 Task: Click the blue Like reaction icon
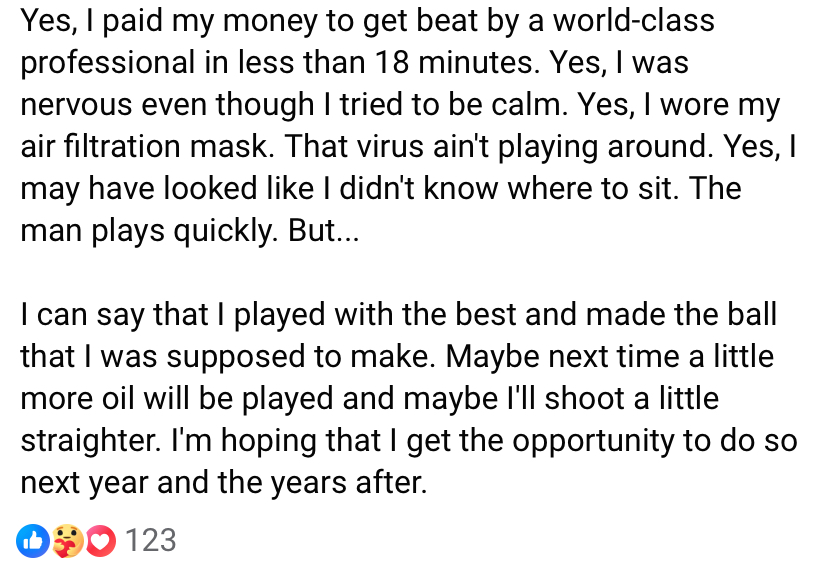33,541
